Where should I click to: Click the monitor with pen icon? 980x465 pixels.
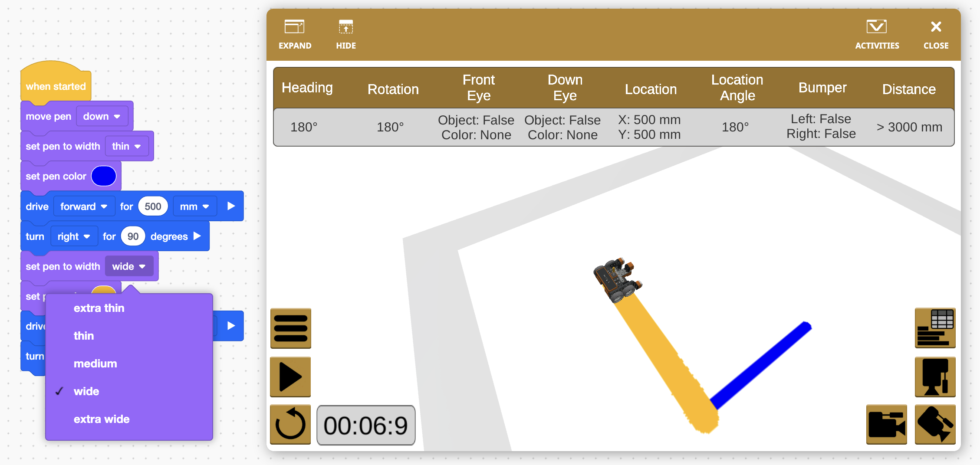tap(935, 377)
